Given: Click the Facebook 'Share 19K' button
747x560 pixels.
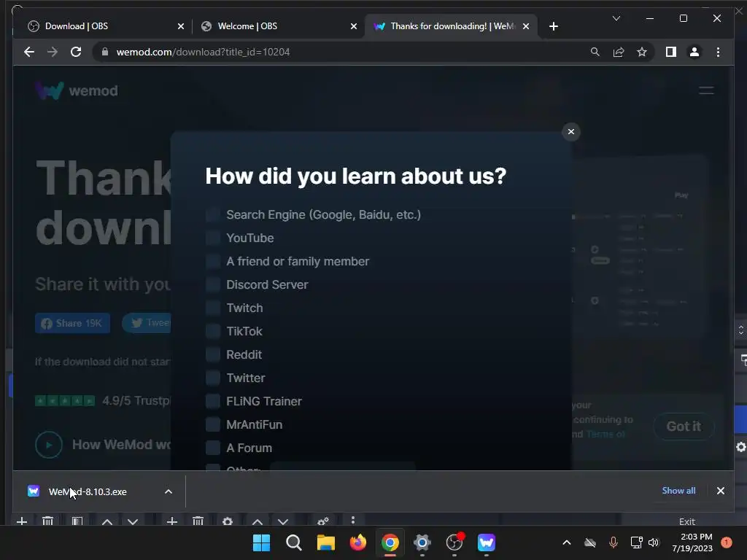Looking at the screenshot, I should (72, 323).
